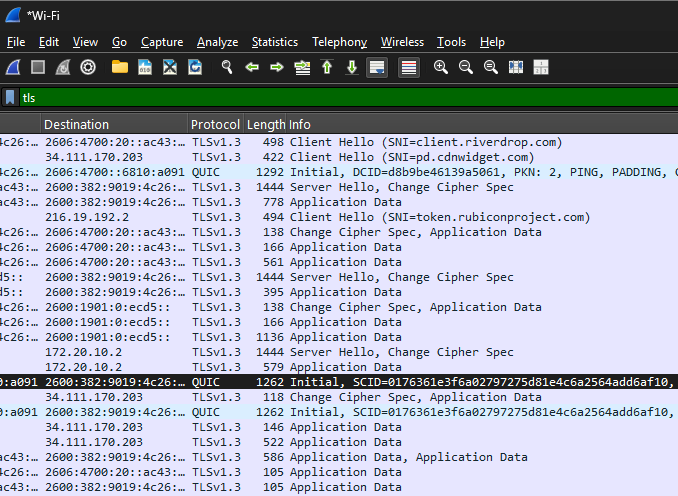Image resolution: width=678 pixels, height=496 pixels.
Task: Select 166-byte Application Data to 2606:4700:20::ac43
Action: (339, 247)
